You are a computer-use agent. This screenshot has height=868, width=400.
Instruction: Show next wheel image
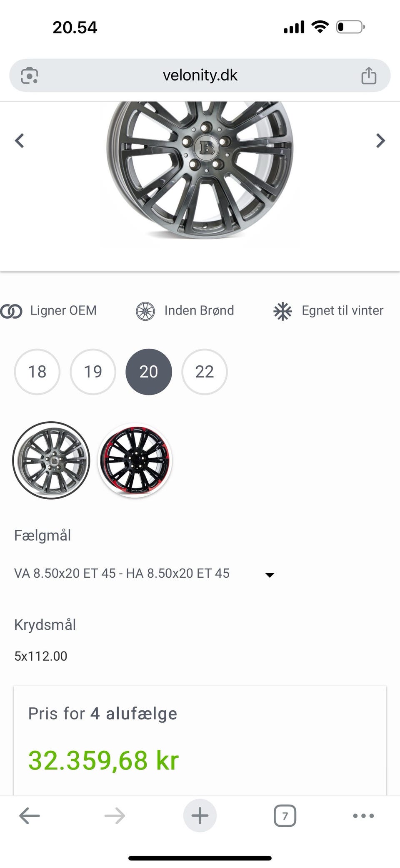[x=380, y=141]
